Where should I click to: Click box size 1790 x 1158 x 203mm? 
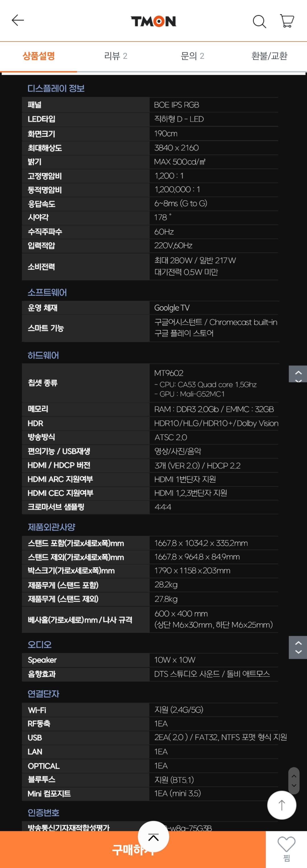coord(192,570)
